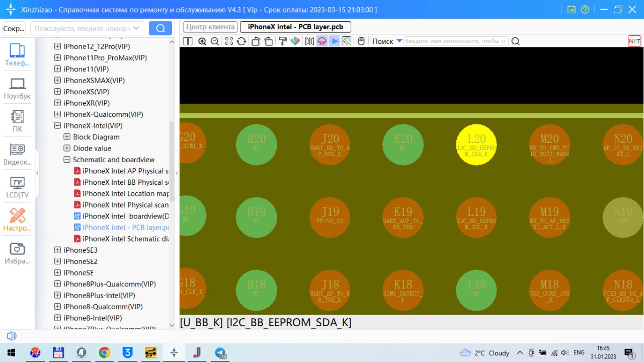Viewport: 644px width, 362px height.
Task: Click weather widget 2°C Cloudy
Action: 485,353
